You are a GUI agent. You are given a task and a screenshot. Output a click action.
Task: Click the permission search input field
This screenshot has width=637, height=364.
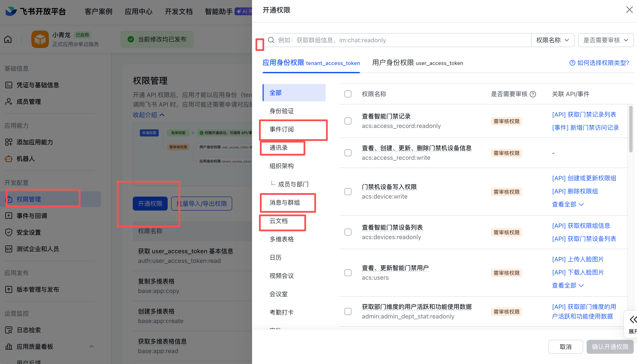click(400, 40)
